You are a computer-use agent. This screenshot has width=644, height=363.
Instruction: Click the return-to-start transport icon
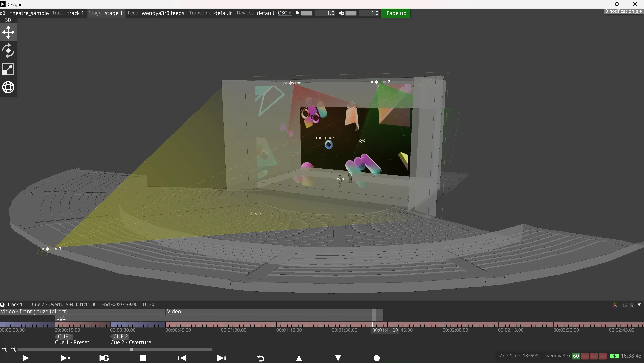tap(182, 358)
